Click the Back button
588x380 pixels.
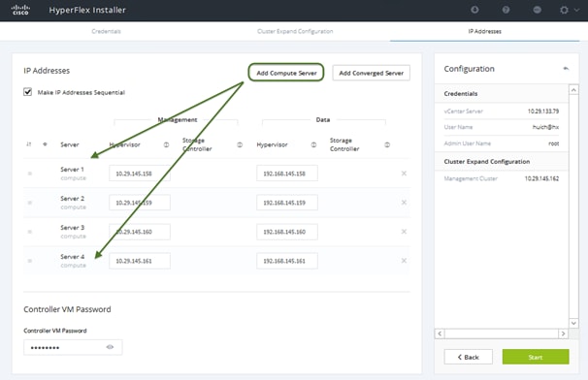tap(469, 357)
